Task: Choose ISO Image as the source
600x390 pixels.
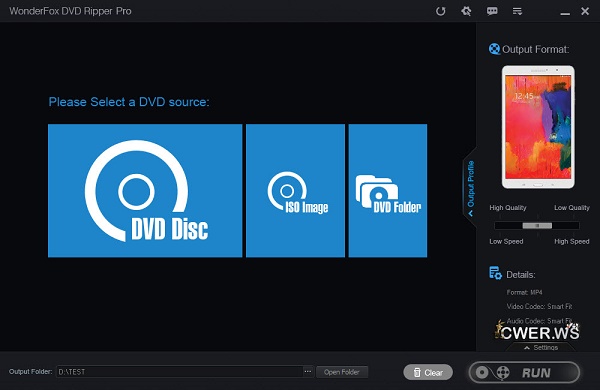Action: tap(295, 191)
